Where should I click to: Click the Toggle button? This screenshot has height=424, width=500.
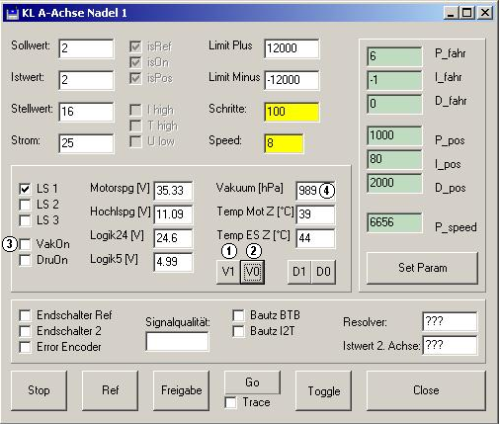point(324,391)
